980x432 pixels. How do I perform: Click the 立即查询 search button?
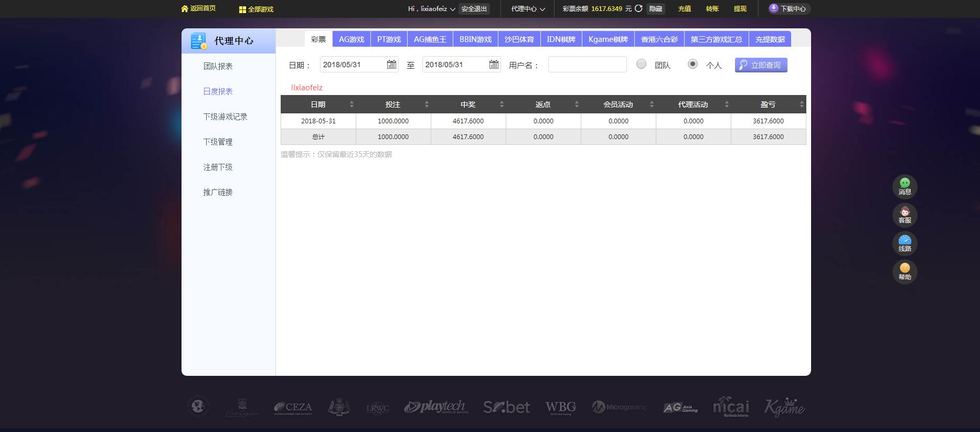[761, 65]
